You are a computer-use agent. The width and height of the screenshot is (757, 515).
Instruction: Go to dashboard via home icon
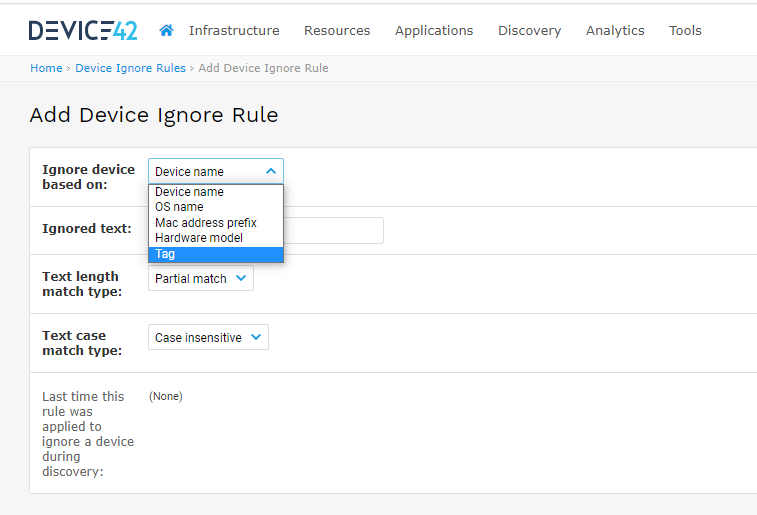click(167, 30)
